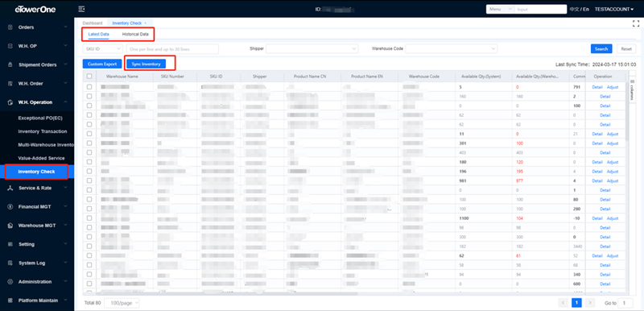Click the language switch 中文 / En
The image size is (644, 311).
pyautogui.click(x=580, y=9)
